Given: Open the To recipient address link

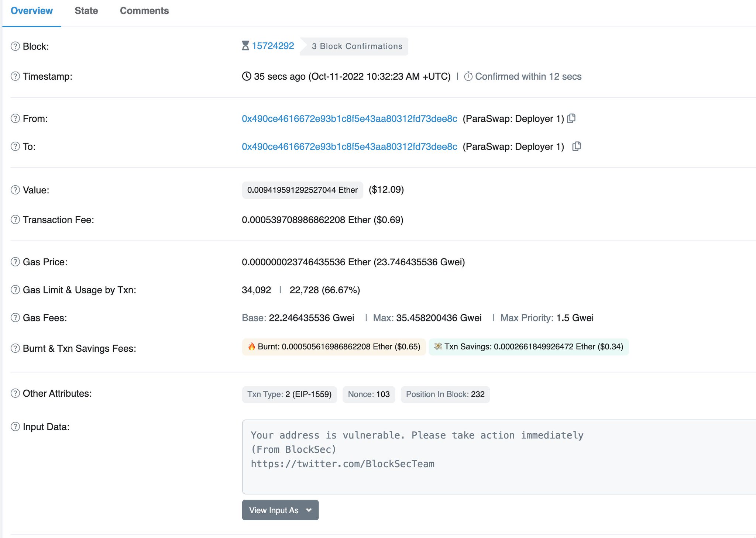Looking at the screenshot, I should [349, 147].
